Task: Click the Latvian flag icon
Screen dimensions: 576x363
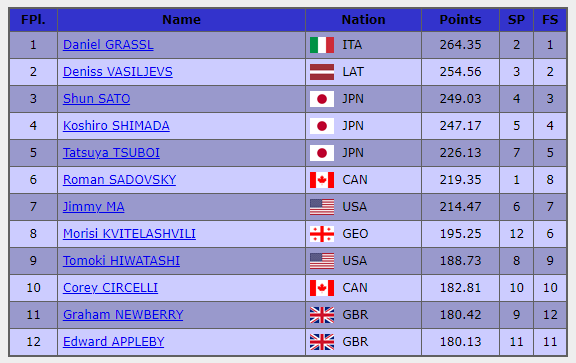Action: click(322, 72)
